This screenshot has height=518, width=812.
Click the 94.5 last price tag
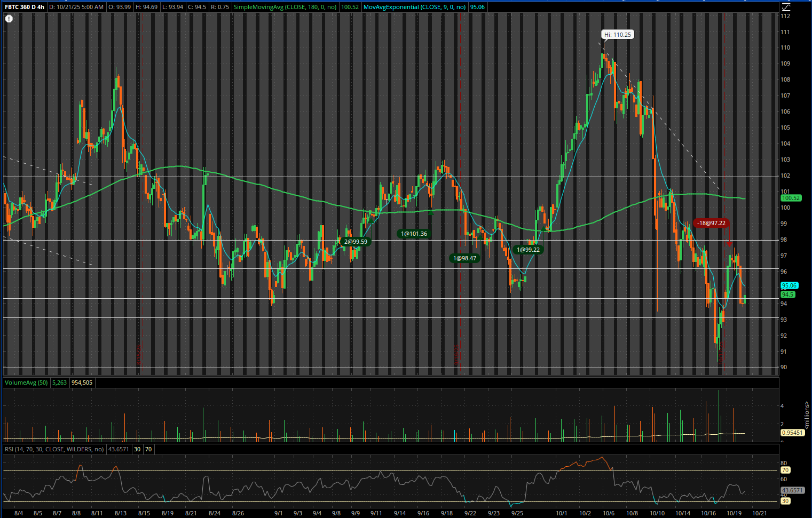pyautogui.click(x=787, y=294)
